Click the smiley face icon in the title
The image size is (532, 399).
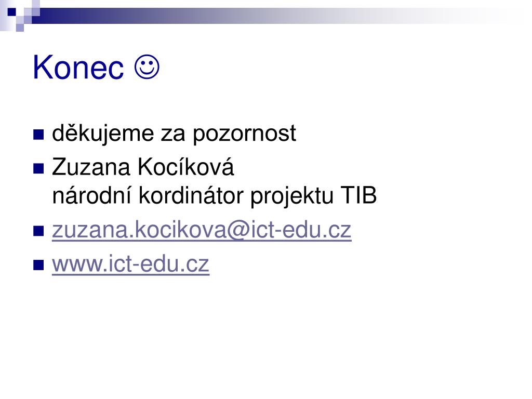[147, 67]
